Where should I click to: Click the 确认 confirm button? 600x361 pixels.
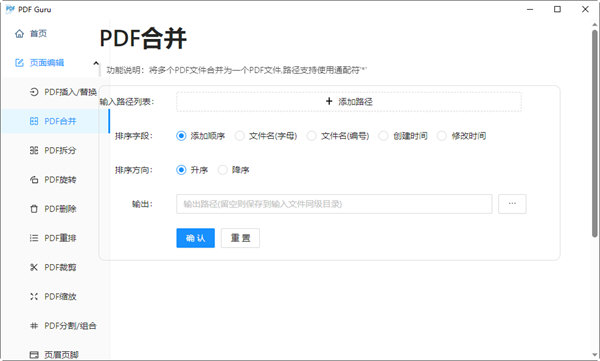(196, 238)
